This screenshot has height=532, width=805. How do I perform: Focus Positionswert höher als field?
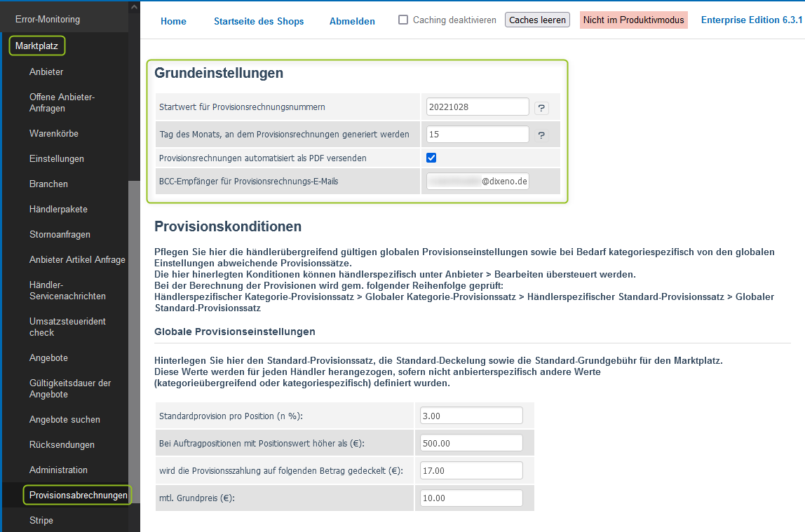click(x=471, y=443)
